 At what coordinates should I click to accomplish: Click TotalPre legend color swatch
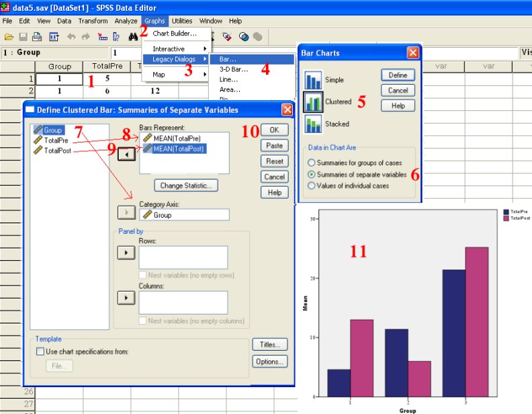(506, 212)
